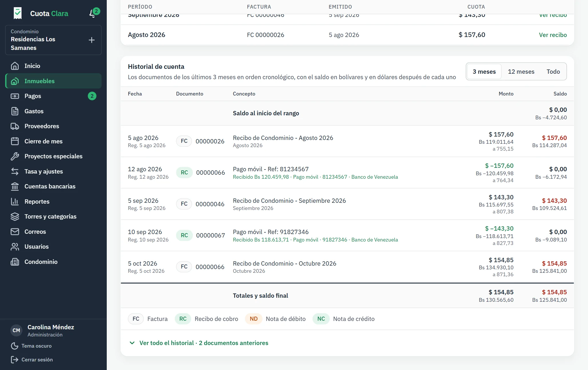Click the Condominio building icon
Screen dimensions: 588x370
pyautogui.click(x=15, y=262)
